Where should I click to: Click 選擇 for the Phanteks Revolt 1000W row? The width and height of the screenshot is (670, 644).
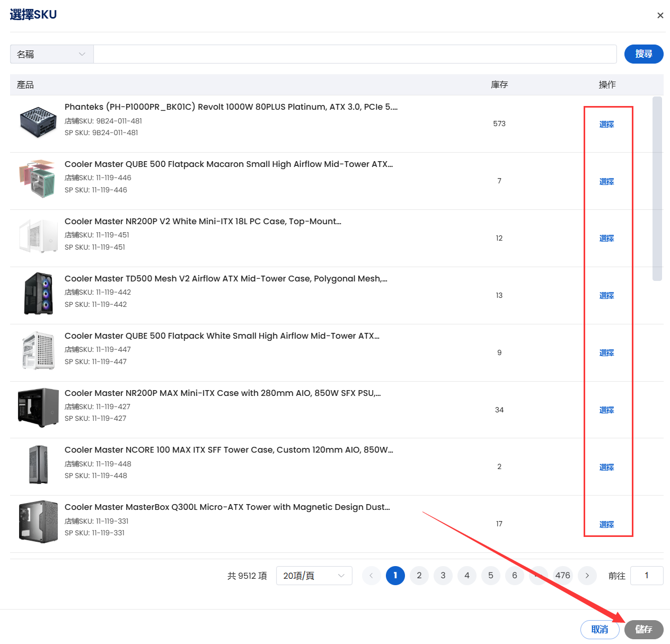pos(607,124)
